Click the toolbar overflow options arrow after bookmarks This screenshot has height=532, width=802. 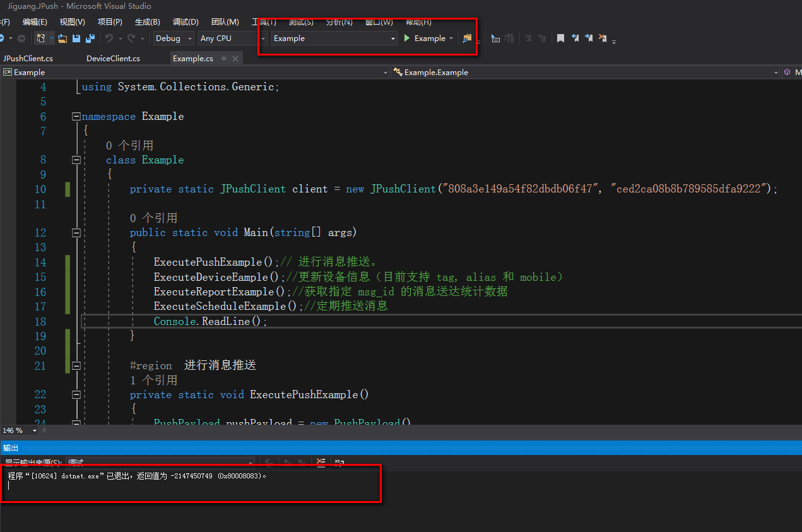click(x=614, y=41)
